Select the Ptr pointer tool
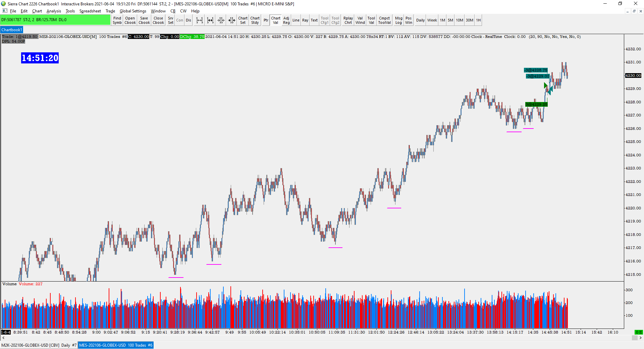Viewport: 644px width, 349px height. click(266, 20)
